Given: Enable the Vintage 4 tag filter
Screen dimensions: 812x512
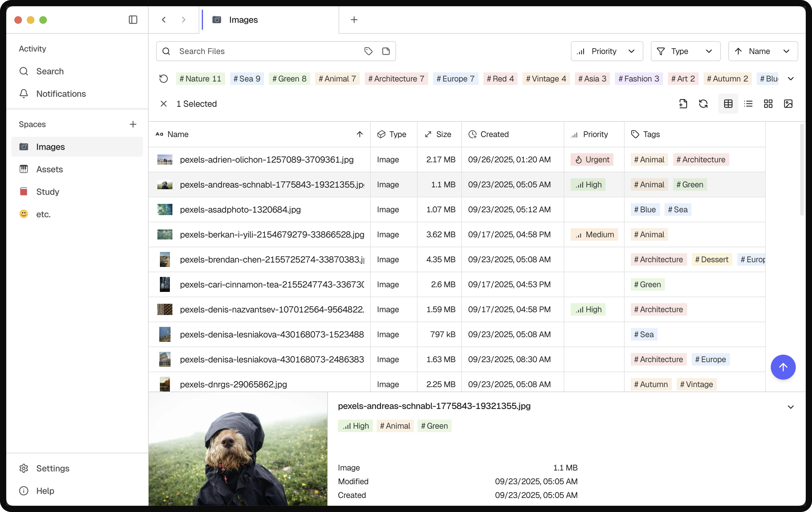Looking at the screenshot, I should (546, 79).
